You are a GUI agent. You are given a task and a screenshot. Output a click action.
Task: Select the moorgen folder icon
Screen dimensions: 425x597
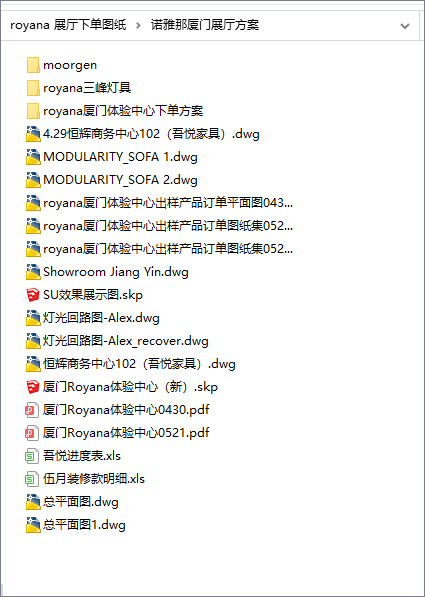33,65
